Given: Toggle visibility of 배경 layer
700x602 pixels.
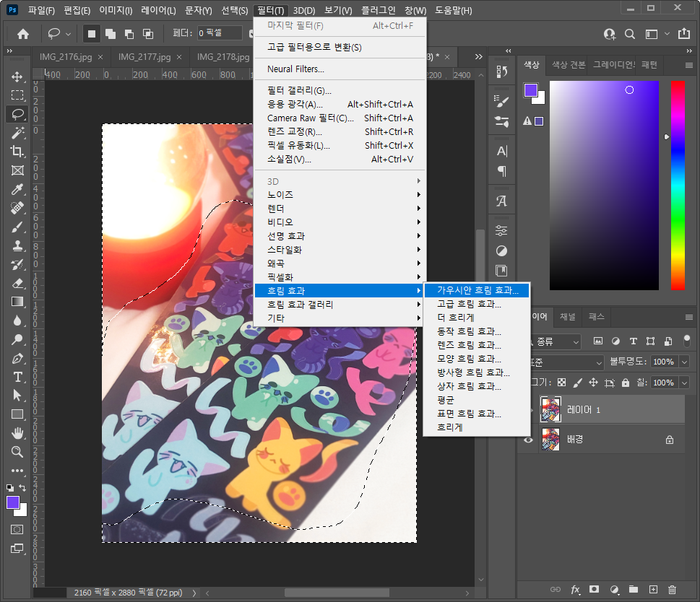Looking at the screenshot, I should 528,440.
